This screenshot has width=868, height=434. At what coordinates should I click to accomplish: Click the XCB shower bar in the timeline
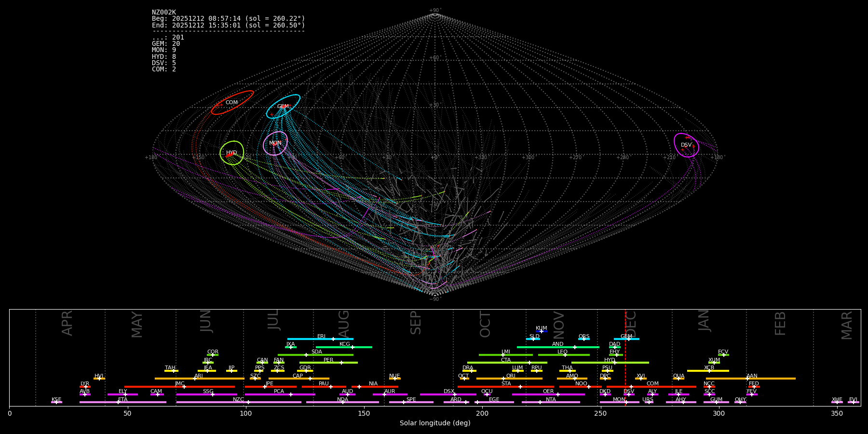(x=708, y=371)
